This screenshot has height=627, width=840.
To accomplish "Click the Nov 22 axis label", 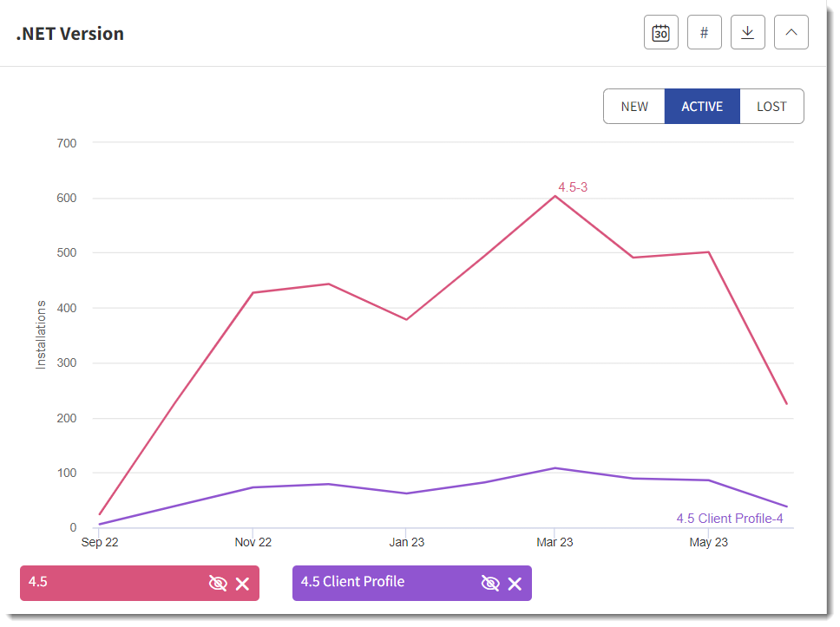I will (253, 542).
